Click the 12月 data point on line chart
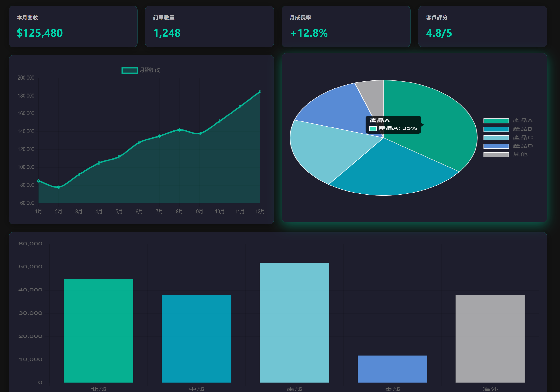560x392 pixels. pyautogui.click(x=260, y=92)
